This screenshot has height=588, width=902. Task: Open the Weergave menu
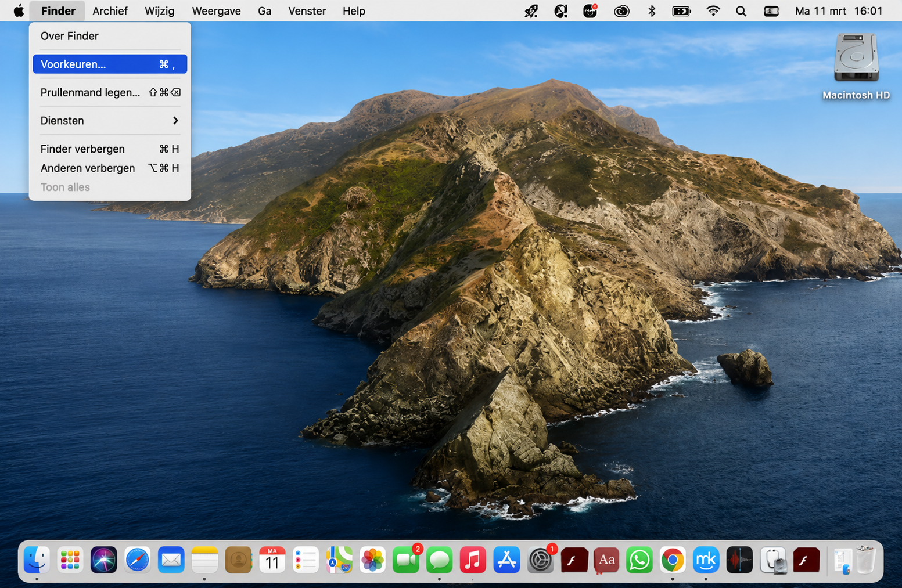pyautogui.click(x=216, y=11)
